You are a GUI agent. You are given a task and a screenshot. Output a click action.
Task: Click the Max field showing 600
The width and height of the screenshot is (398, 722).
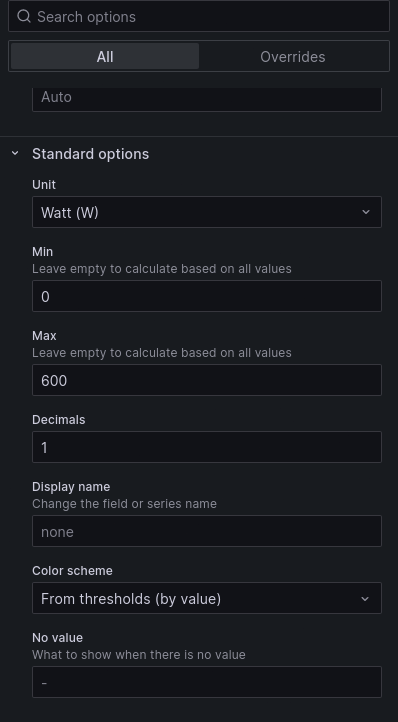pyautogui.click(x=207, y=380)
